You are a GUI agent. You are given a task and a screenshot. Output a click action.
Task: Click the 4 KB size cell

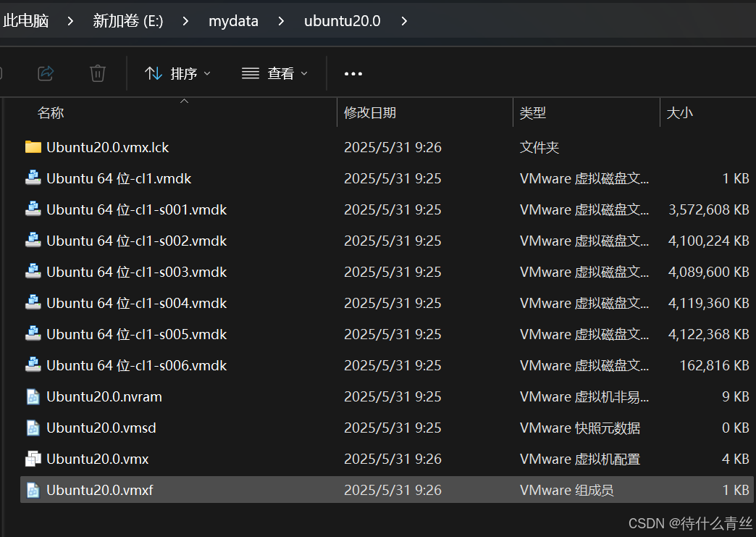(735, 459)
